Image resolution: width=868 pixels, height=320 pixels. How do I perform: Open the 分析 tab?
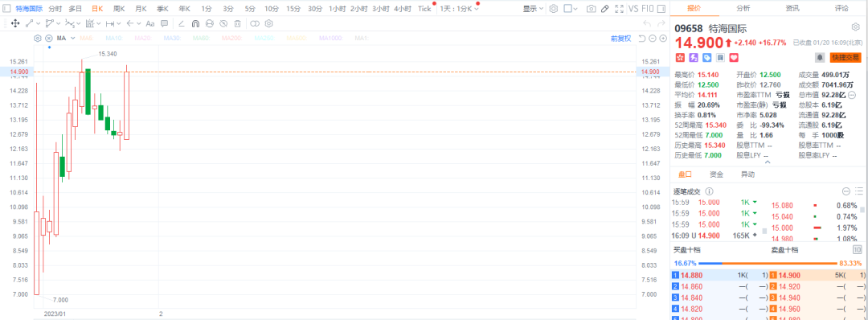[x=743, y=8]
